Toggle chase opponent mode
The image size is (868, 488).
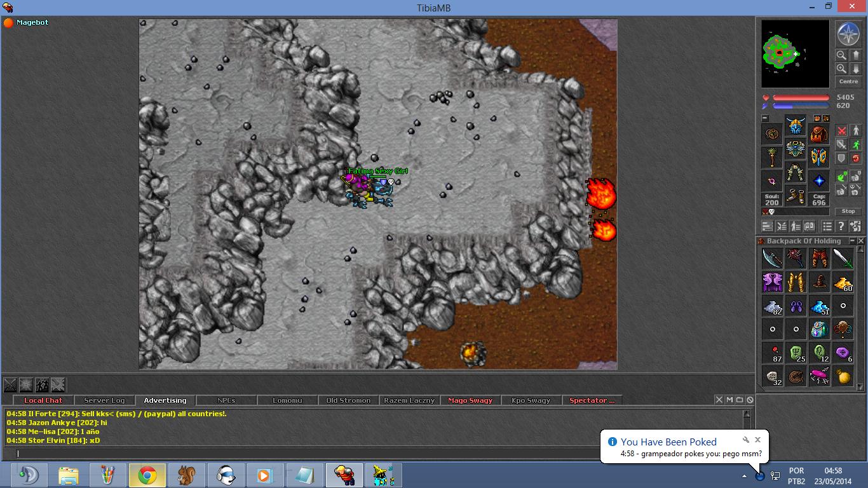click(855, 145)
